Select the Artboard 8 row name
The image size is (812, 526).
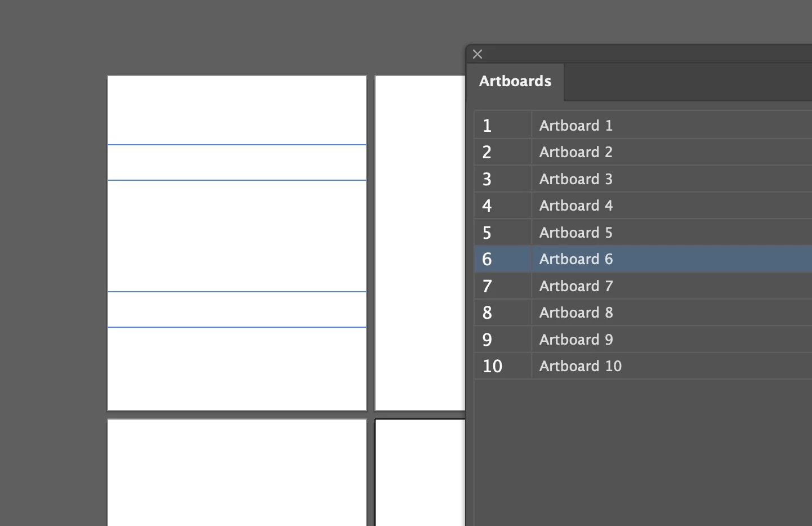(x=575, y=313)
